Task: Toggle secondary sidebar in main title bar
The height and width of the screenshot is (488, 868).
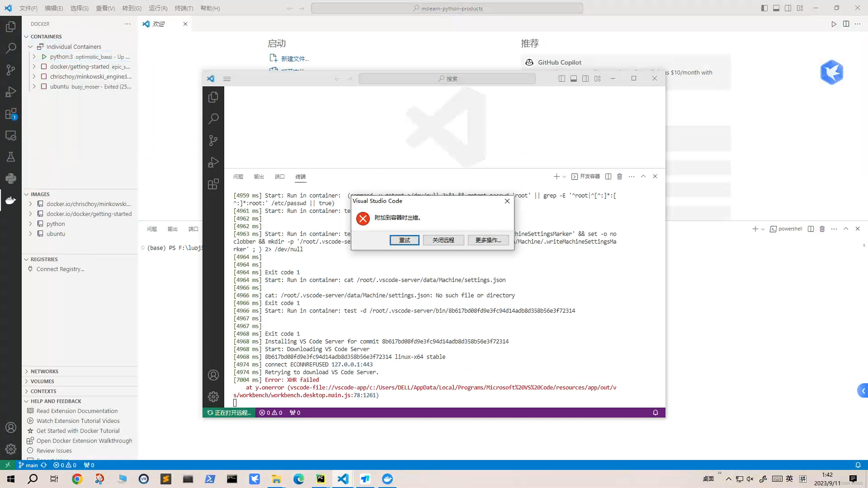Action: tap(788, 8)
